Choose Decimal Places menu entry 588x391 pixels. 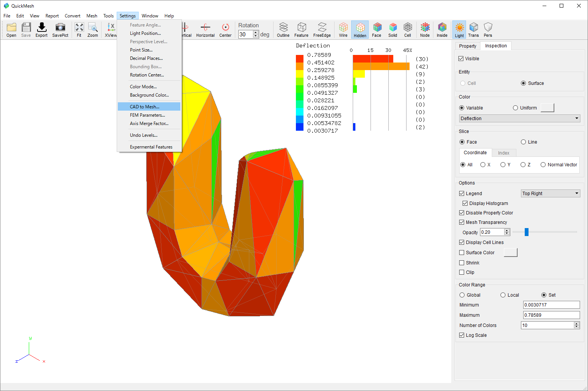point(149,58)
